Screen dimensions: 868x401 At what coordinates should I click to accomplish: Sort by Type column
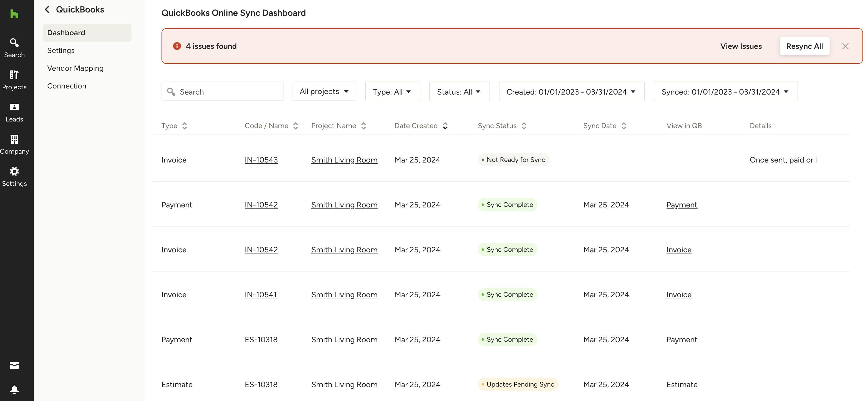pyautogui.click(x=185, y=126)
